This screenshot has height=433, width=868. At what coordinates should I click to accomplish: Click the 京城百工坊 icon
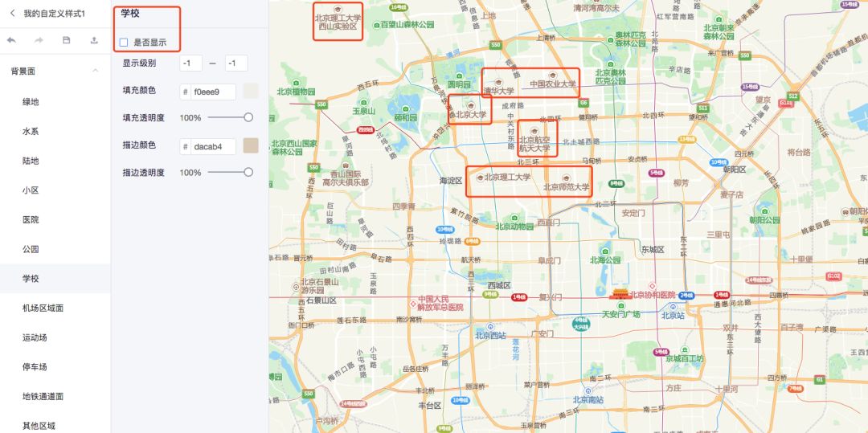[685, 350]
